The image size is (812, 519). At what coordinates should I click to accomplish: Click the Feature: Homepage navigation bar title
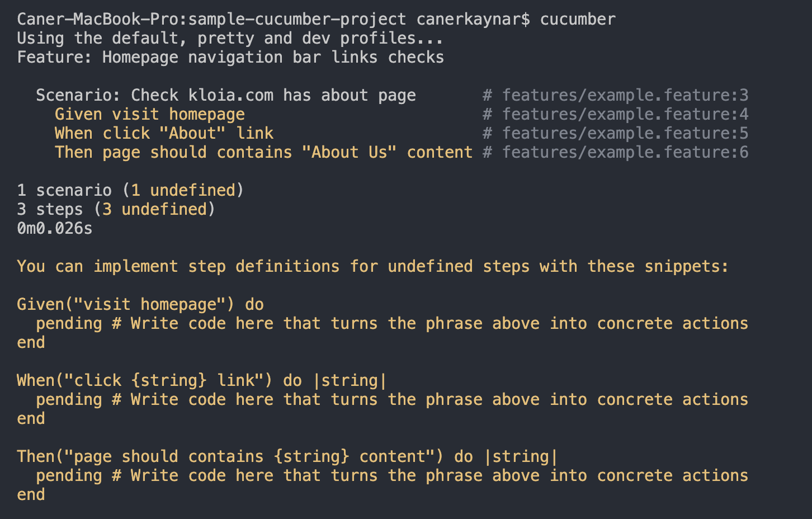[x=230, y=58]
